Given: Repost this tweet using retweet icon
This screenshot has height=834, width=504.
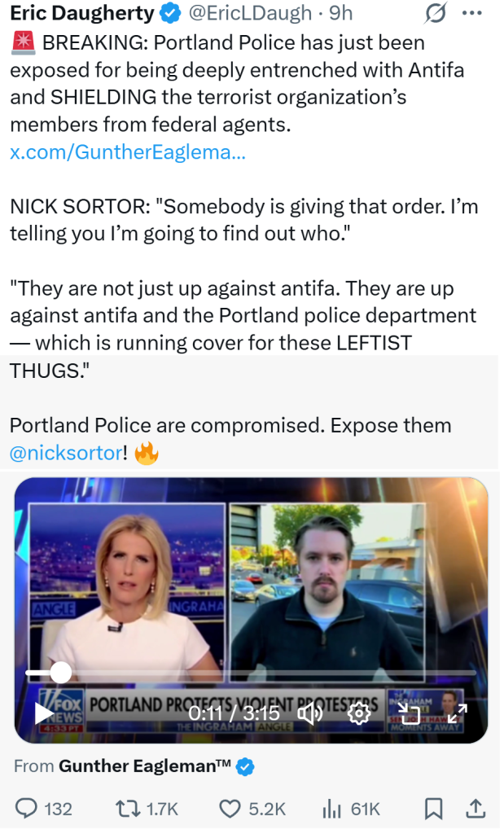Looking at the screenshot, I should pyautogui.click(x=128, y=809).
